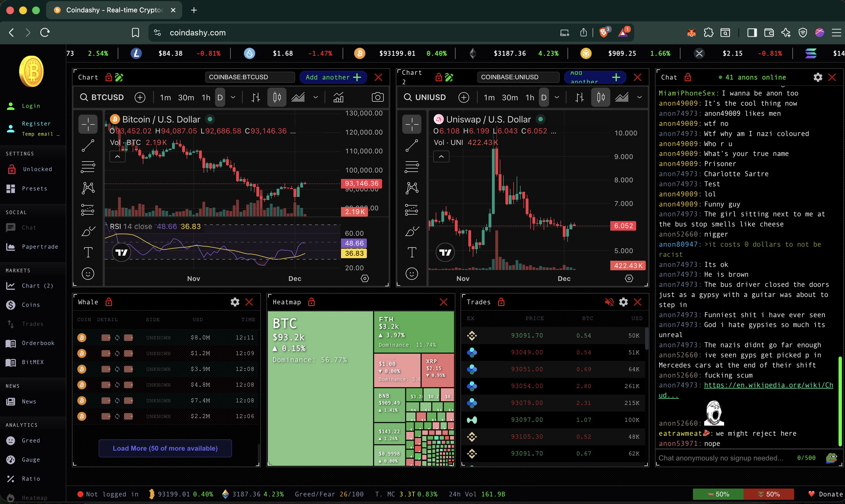Click the green 50% bullish vote bar
The width and height of the screenshot is (845, 504).
pos(718,494)
